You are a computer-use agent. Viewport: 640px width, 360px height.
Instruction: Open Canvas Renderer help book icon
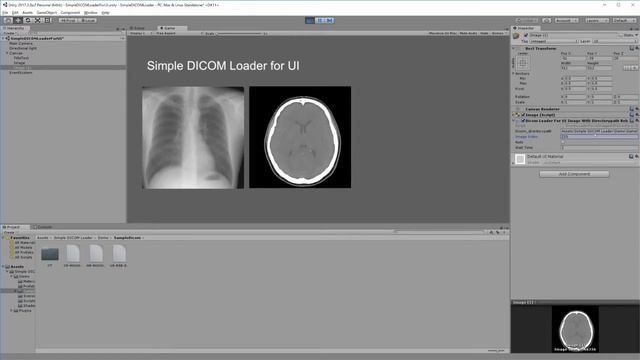tap(631, 109)
